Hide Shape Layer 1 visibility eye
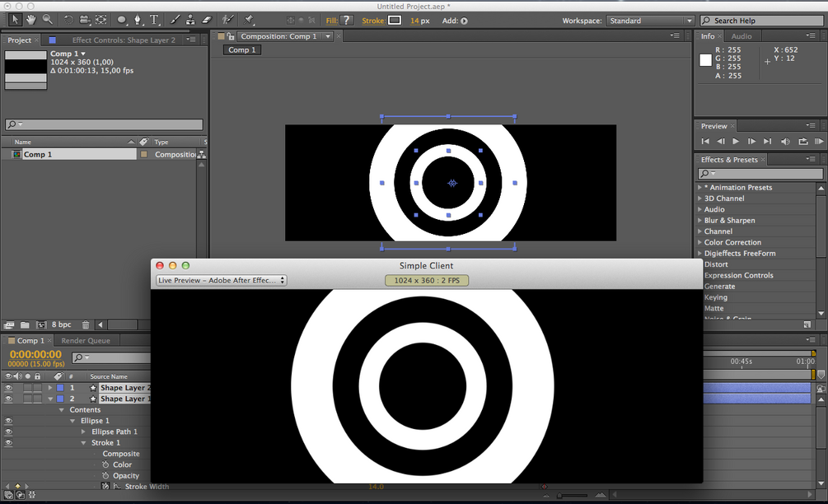 pyautogui.click(x=8, y=399)
